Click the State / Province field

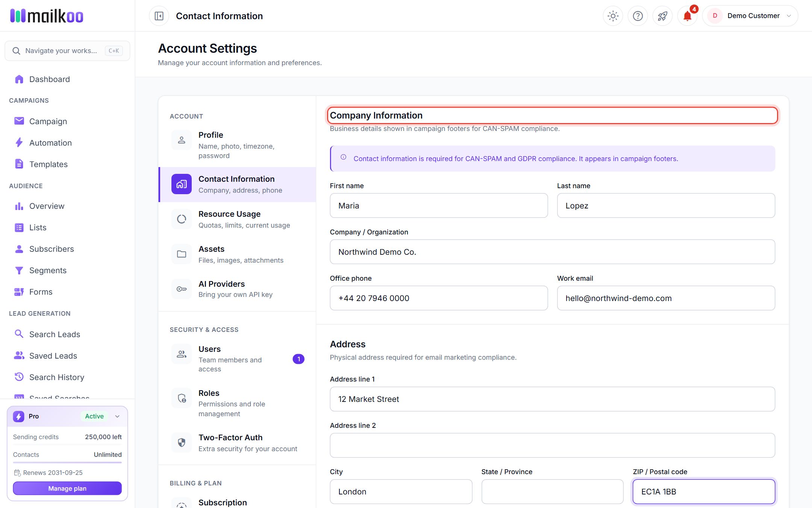pyautogui.click(x=552, y=491)
